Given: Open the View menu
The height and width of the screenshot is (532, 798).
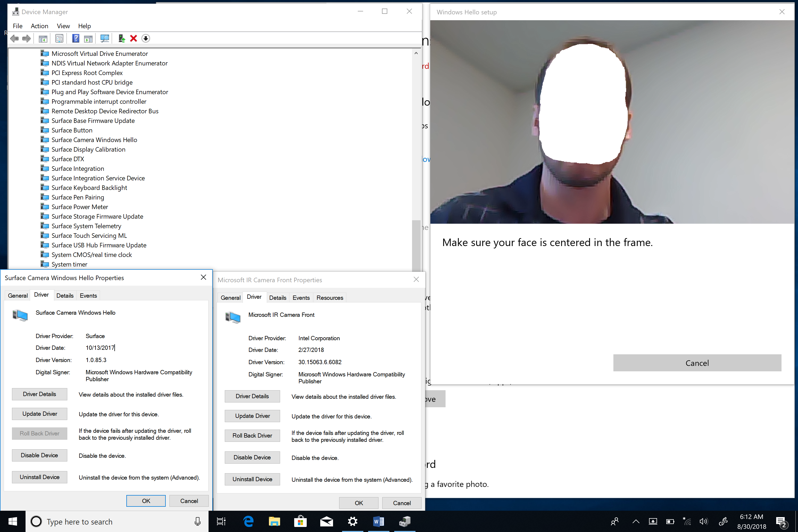Looking at the screenshot, I should point(63,26).
